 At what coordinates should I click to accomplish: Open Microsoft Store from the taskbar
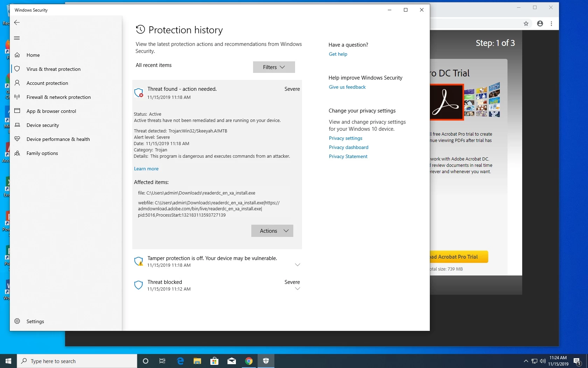coord(215,361)
